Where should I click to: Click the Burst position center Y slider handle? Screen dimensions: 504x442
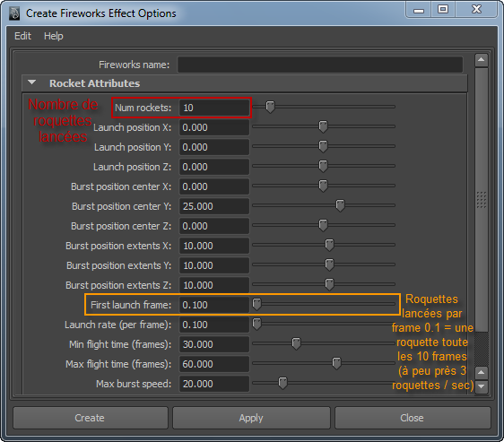pyautogui.click(x=340, y=205)
